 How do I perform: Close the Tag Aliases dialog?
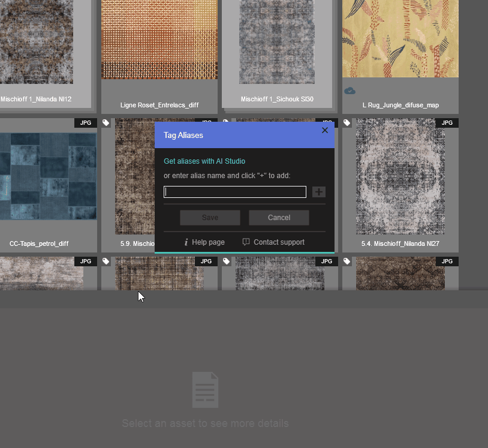[325, 130]
